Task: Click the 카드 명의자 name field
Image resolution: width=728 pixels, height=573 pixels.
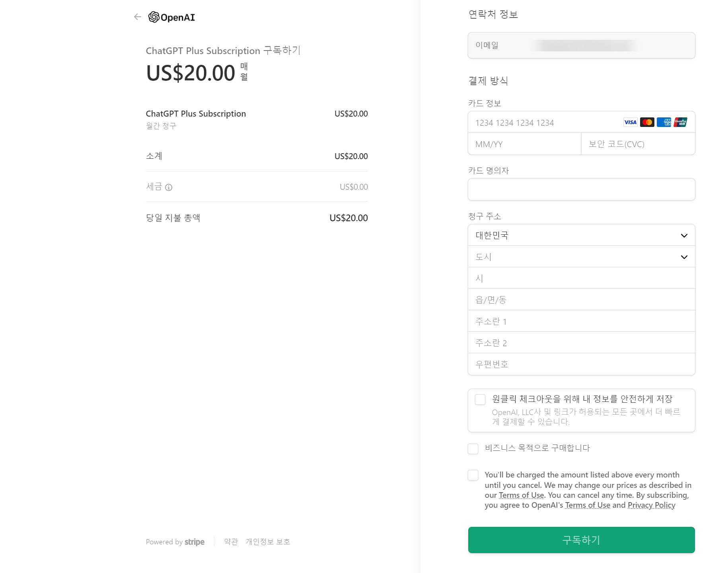Action: [x=581, y=189]
